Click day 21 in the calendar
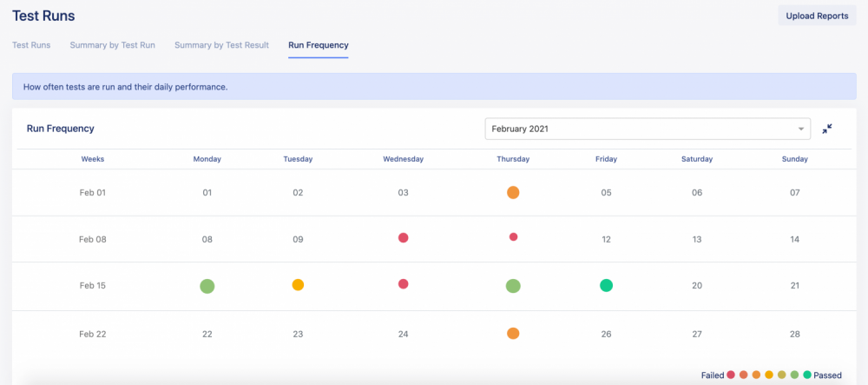Viewport: 868px width, 385px height. click(x=795, y=286)
